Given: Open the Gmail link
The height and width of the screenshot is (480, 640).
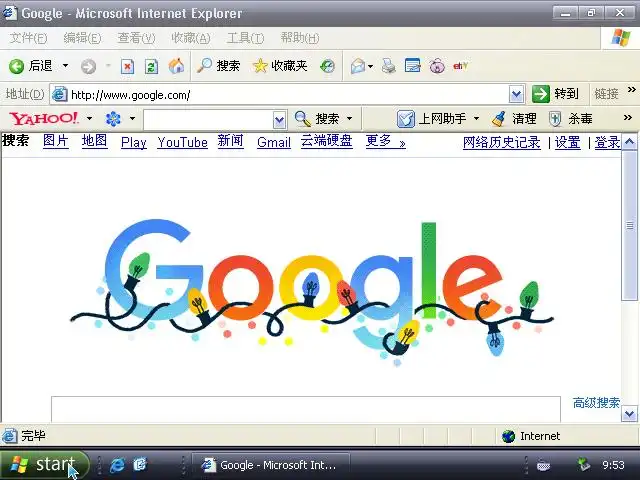Looking at the screenshot, I should [x=274, y=142].
